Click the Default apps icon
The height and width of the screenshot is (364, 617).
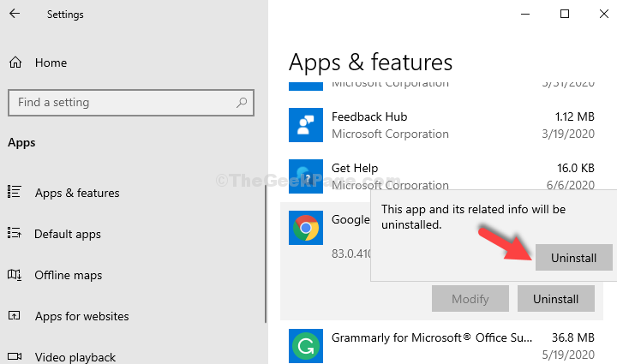click(x=15, y=233)
